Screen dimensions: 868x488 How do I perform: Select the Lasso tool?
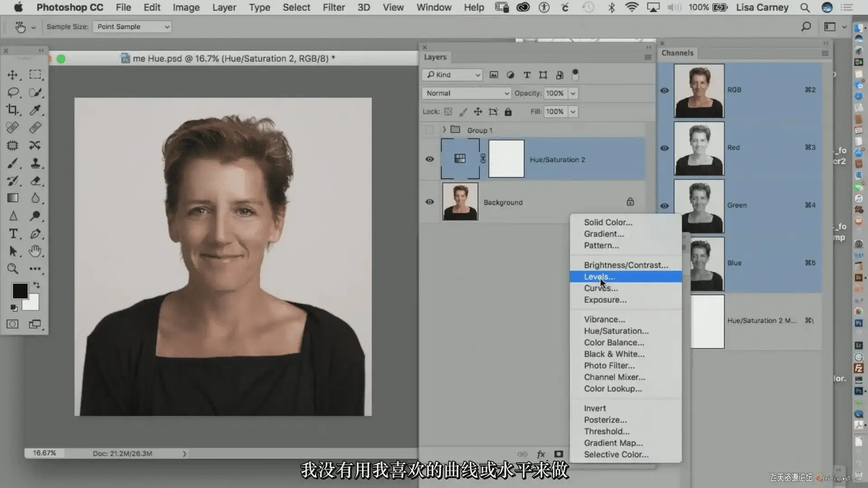[13, 93]
